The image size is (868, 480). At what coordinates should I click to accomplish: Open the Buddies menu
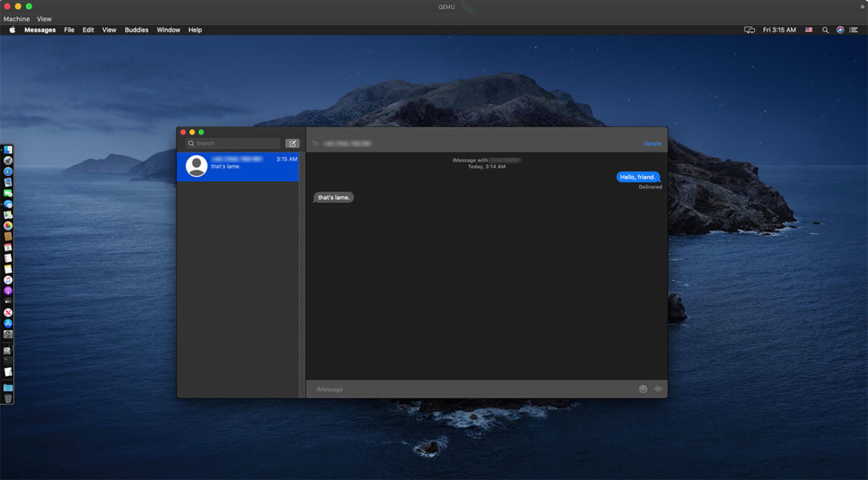(x=136, y=30)
